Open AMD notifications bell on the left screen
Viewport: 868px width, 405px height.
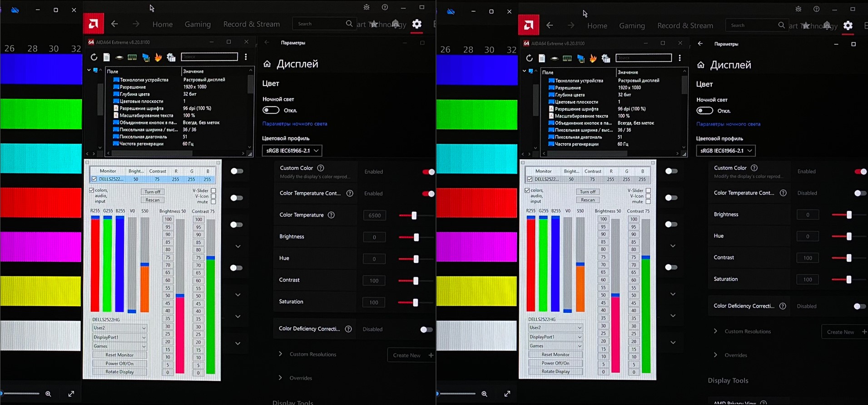[396, 24]
